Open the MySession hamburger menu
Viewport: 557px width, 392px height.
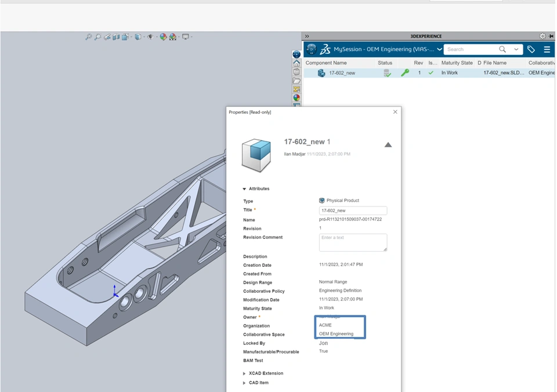point(547,49)
